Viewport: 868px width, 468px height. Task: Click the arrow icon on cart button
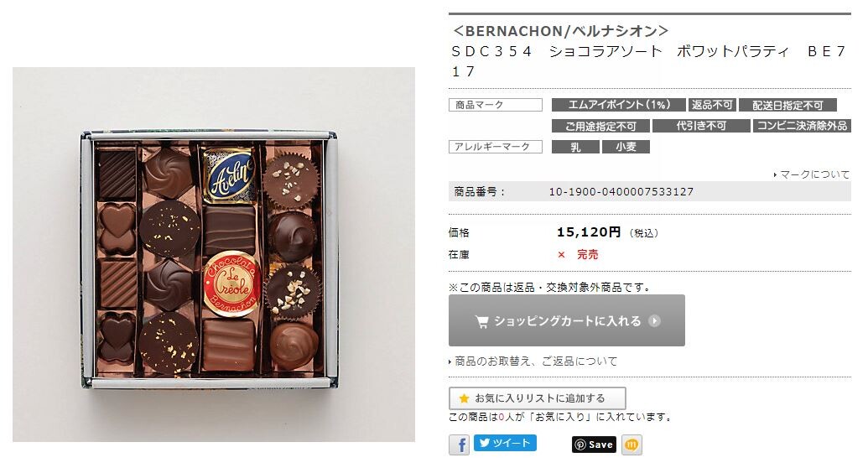[654, 320]
